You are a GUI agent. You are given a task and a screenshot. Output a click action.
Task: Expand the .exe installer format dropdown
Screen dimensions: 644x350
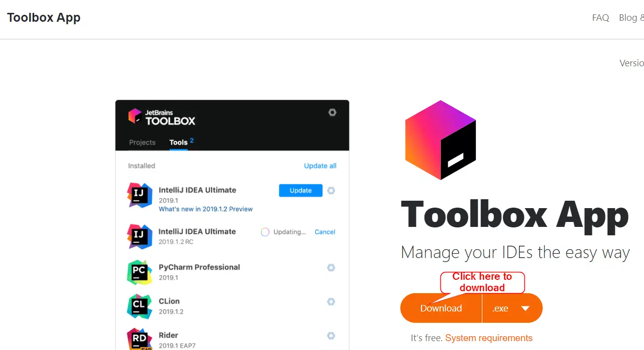tap(512, 308)
